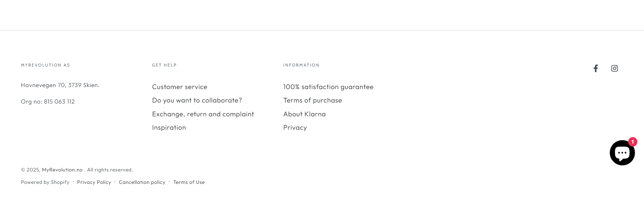Click the GET HELP column heading
The height and width of the screenshot is (201, 644).
(x=164, y=65)
